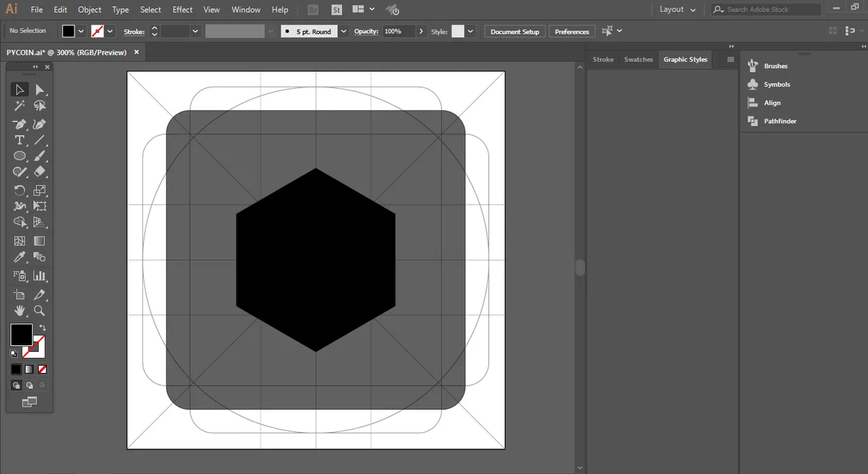
Task: Select the Mesh tool
Action: click(x=20, y=241)
